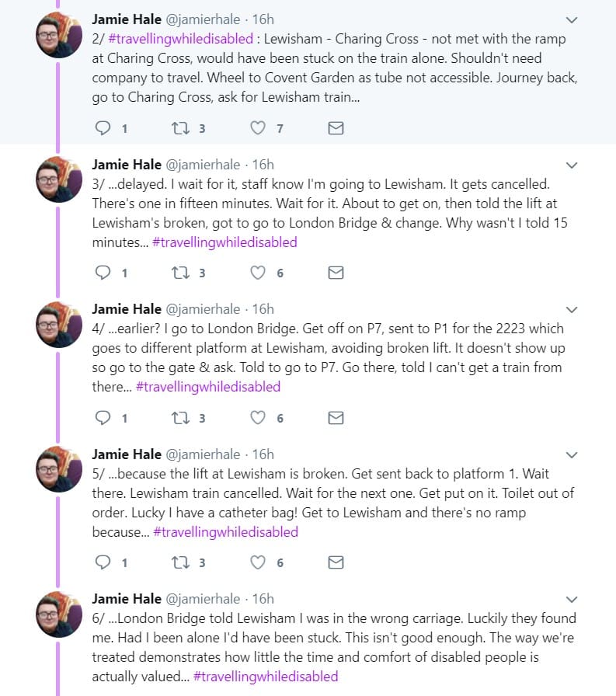
Task: Like the 2/ tweet with 7 likes
Action: 258,128
